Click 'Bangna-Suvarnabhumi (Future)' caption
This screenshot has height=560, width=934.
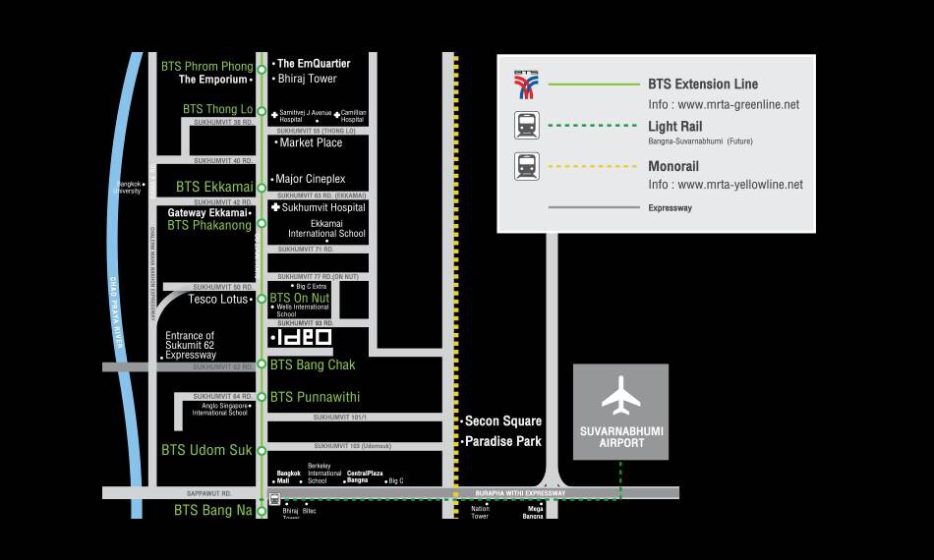click(x=700, y=141)
